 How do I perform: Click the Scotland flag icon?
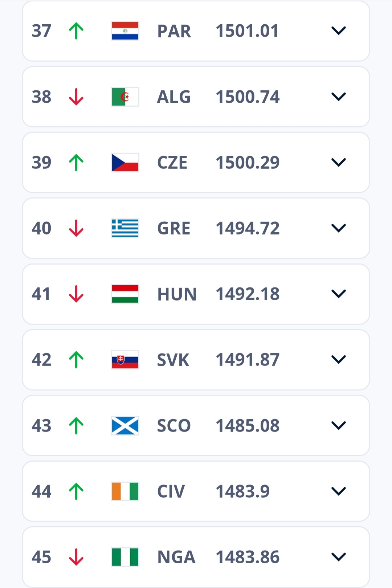pos(125,426)
